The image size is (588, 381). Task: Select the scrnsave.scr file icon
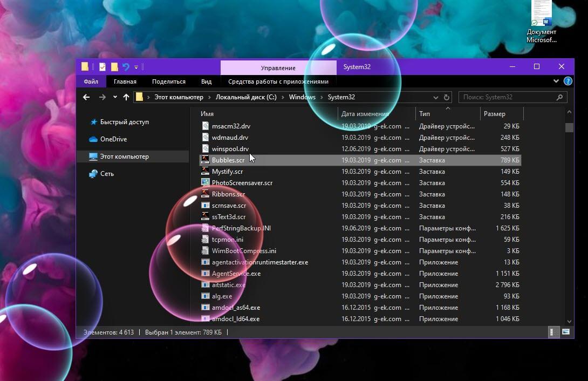pyautogui.click(x=205, y=206)
